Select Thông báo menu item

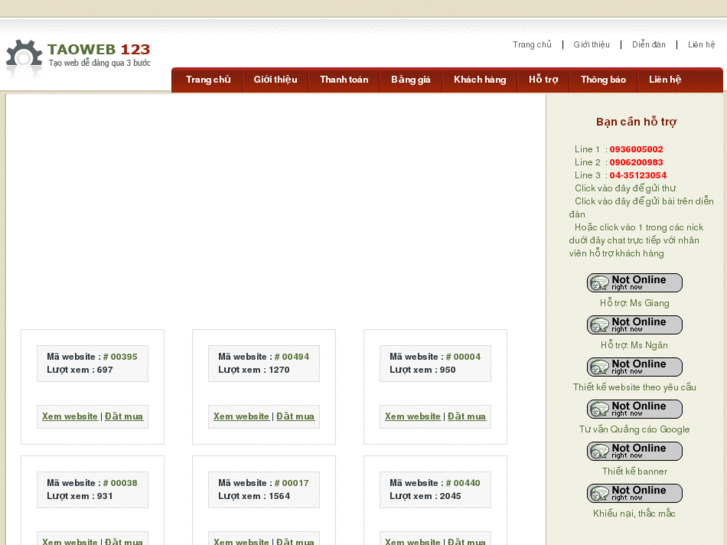603,80
